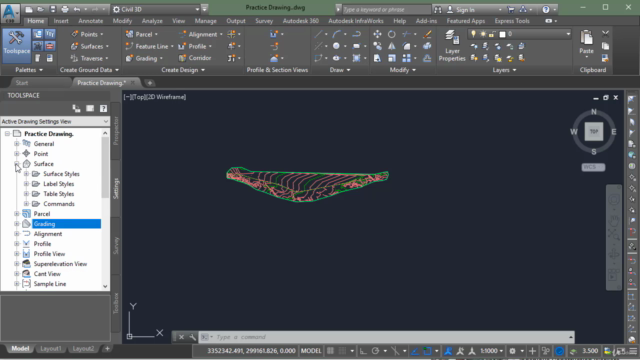Open the Settings vertical tab in Toolspace
The height and width of the screenshot is (360, 640).
point(116,188)
